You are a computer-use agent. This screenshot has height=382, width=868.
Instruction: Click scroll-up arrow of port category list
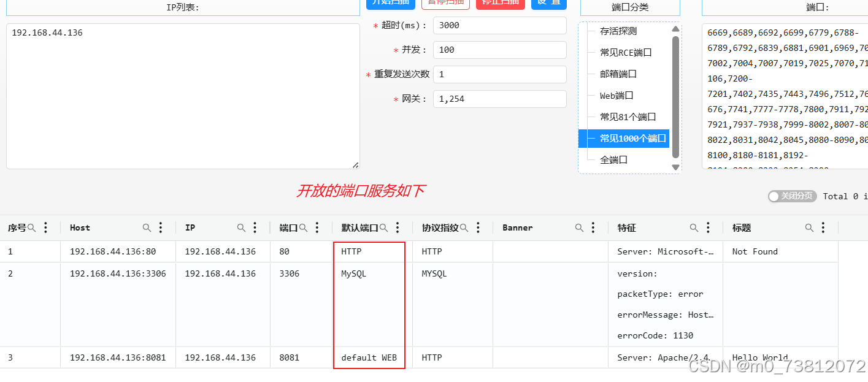click(x=676, y=28)
